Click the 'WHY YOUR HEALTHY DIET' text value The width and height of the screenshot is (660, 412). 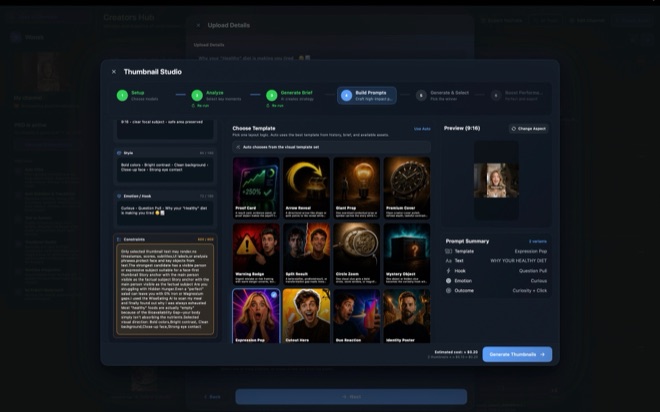(519, 261)
